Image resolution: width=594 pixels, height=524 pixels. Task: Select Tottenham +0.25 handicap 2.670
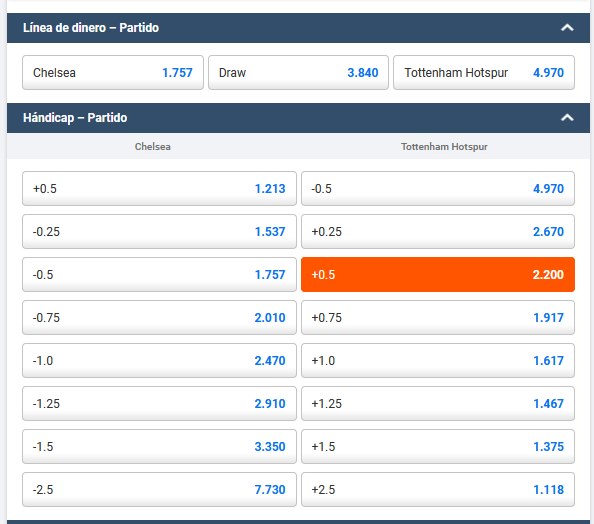(438, 231)
